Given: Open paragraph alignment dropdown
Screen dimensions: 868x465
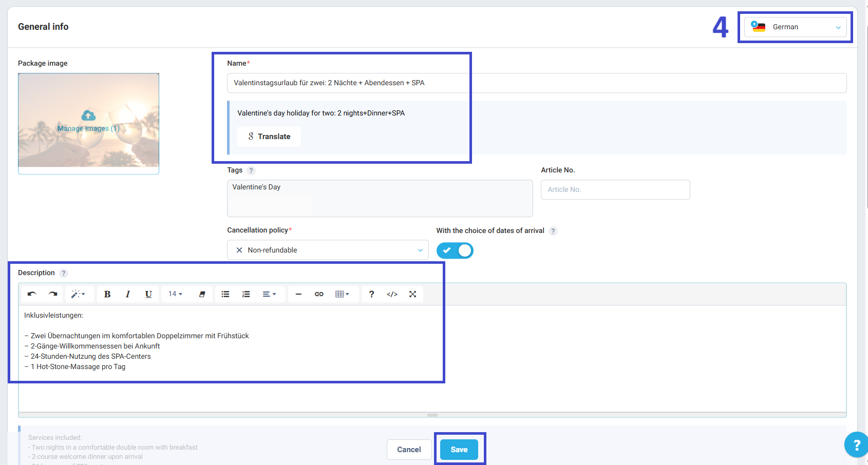Looking at the screenshot, I should click(x=270, y=294).
